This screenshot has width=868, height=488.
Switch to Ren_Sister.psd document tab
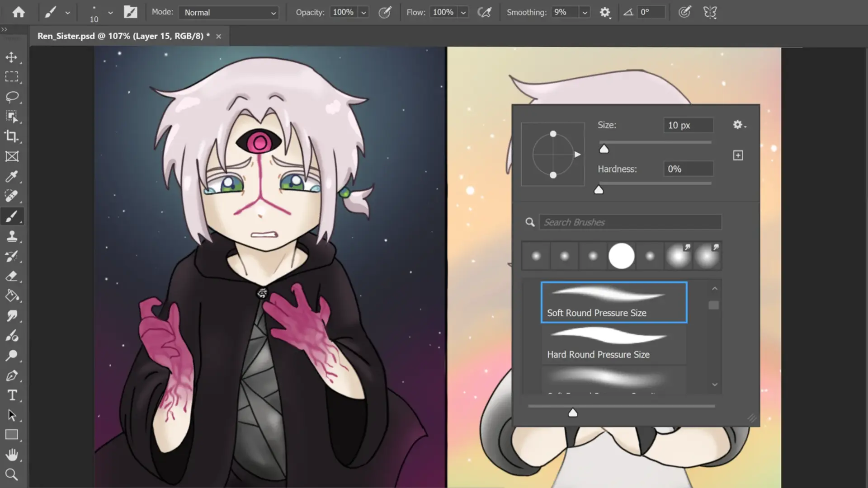tap(123, 36)
